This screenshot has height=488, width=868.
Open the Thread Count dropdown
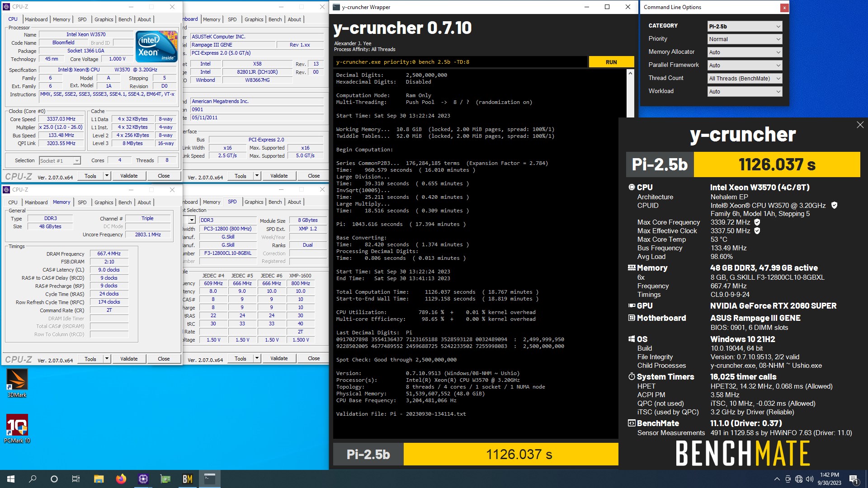pos(745,78)
